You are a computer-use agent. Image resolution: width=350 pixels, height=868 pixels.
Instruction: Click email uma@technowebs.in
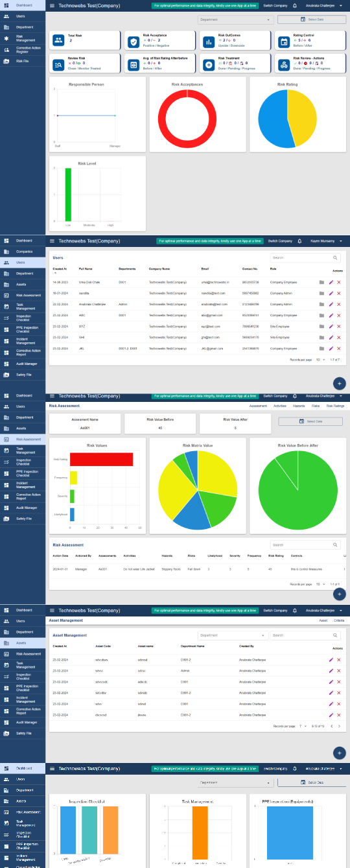coord(215,282)
